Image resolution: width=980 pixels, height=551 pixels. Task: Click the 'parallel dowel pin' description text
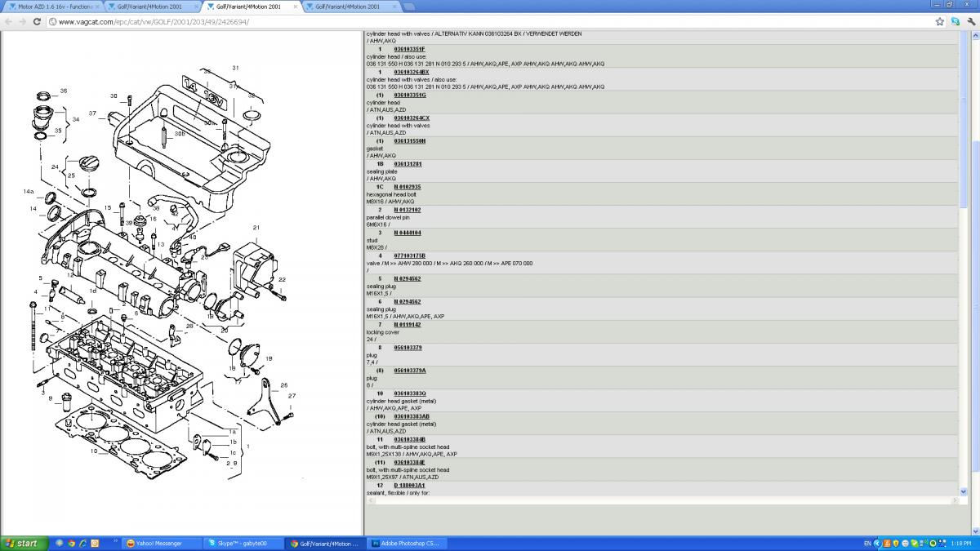(388, 217)
